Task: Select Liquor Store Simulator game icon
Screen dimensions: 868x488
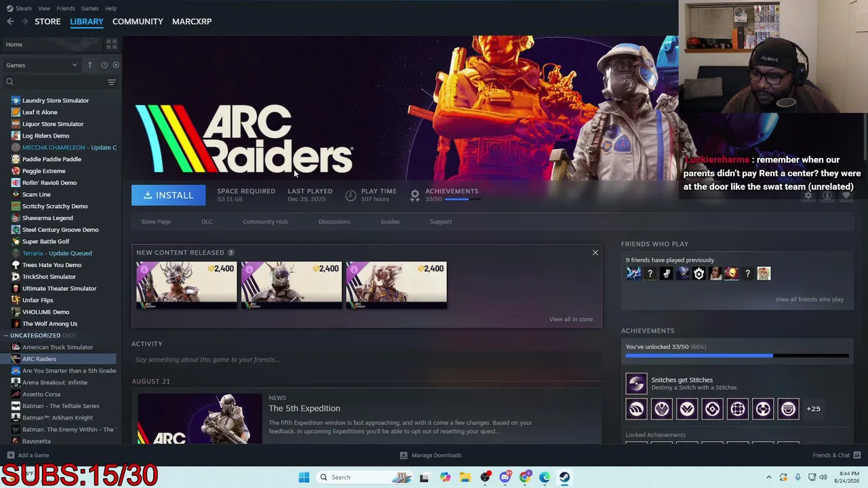Action: [x=16, y=124]
